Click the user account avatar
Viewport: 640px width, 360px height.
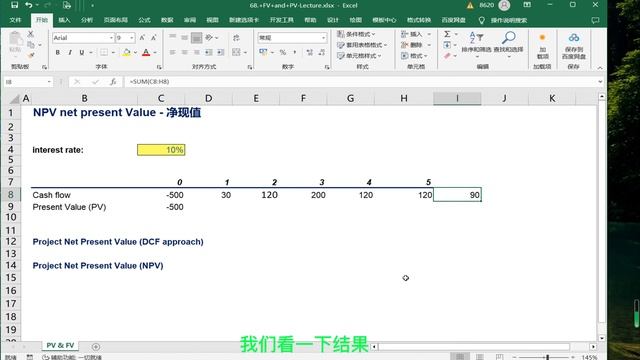[x=504, y=5]
